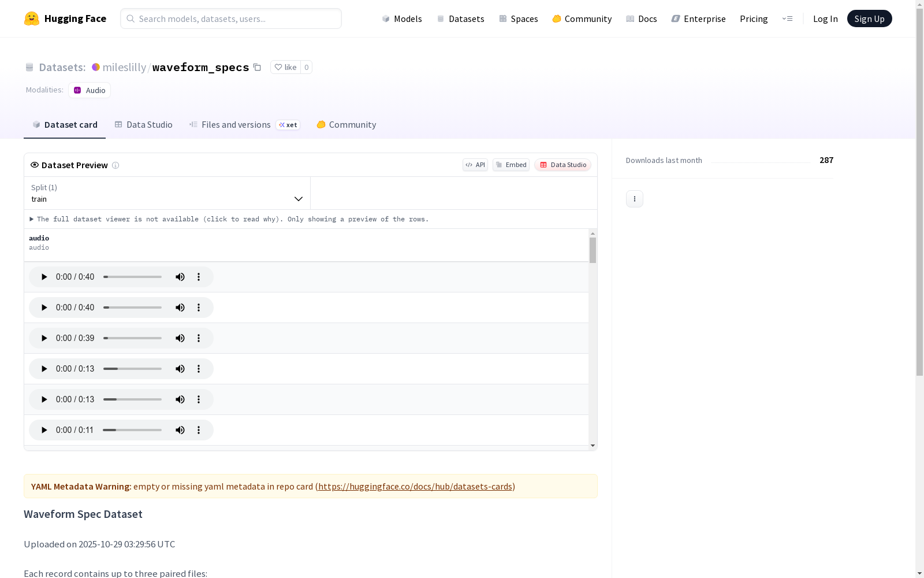This screenshot has height=578, width=924.
Task: Open the huggingface.co datasets-cards docs link
Action: 415,487
